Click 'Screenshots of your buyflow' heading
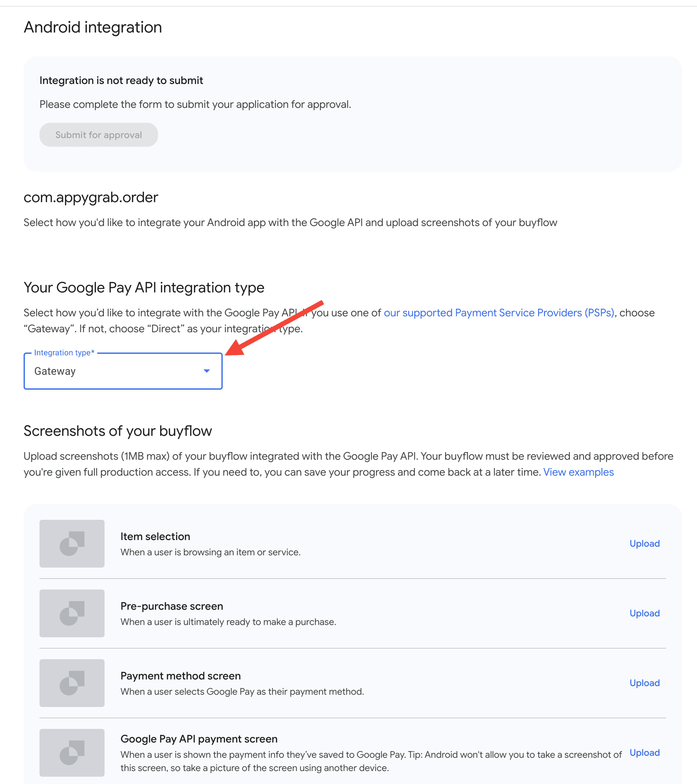This screenshot has width=697, height=784. pos(118,431)
